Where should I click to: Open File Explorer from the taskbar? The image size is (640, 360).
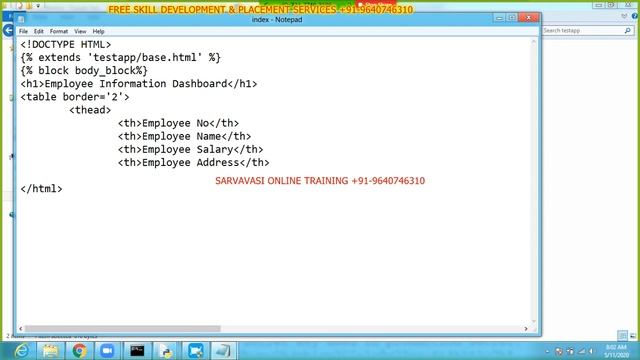tap(50, 351)
